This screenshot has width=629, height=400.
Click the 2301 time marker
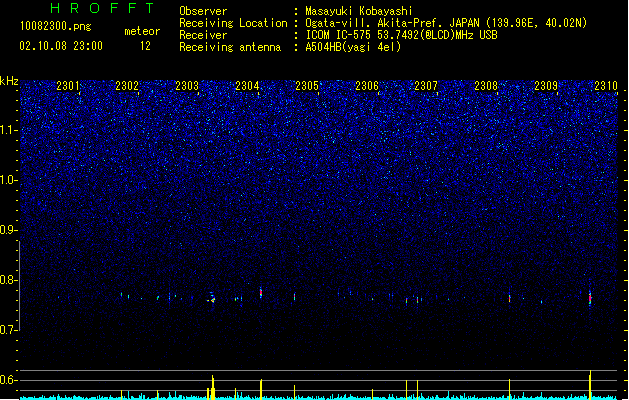[67, 86]
